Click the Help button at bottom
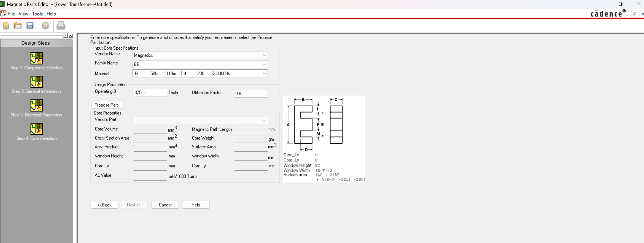 tap(196, 205)
